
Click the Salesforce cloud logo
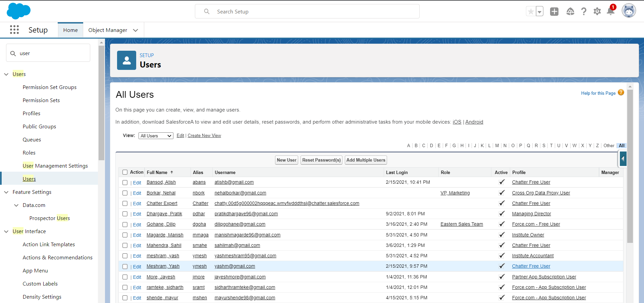(x=18, y=11)
